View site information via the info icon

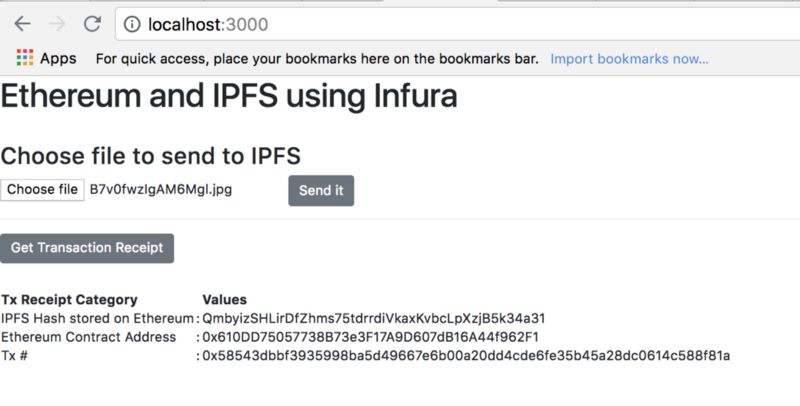(132, 24)
